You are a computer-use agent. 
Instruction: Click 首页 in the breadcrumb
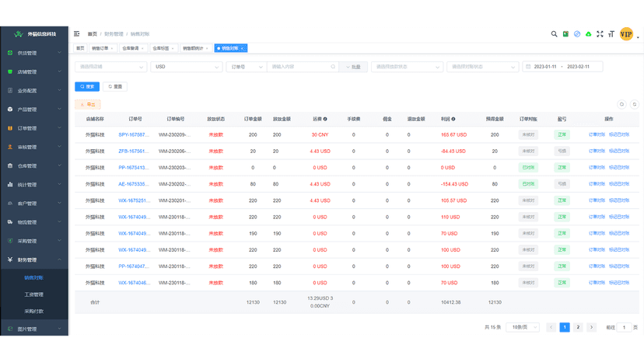pyautogui.click(x=93, y=34)
